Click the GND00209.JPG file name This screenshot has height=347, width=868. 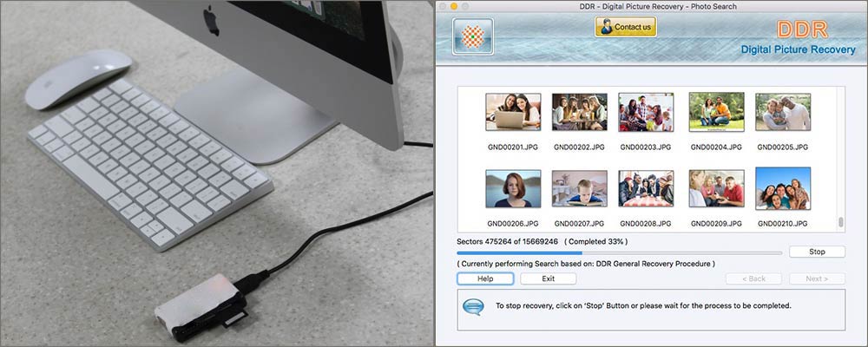tap(716, 224)
